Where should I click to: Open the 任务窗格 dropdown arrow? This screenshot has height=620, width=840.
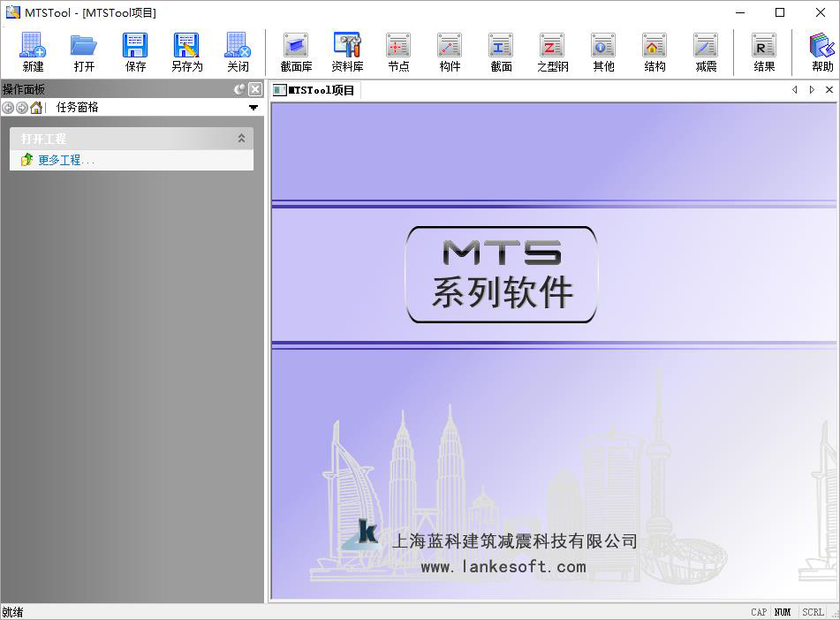click(254, 108)
